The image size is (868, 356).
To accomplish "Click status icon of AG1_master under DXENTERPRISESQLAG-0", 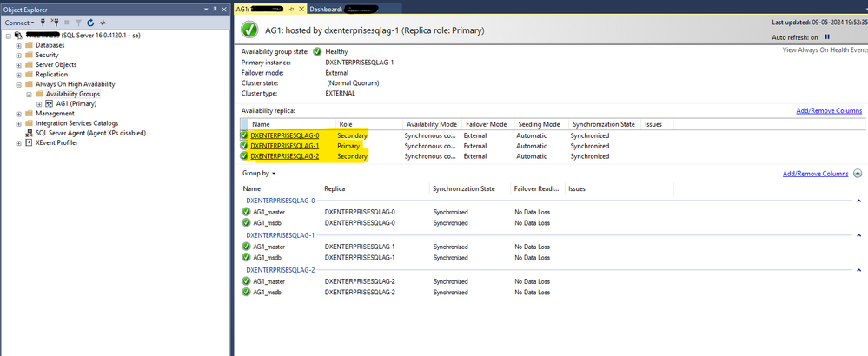I will (247, 212).
